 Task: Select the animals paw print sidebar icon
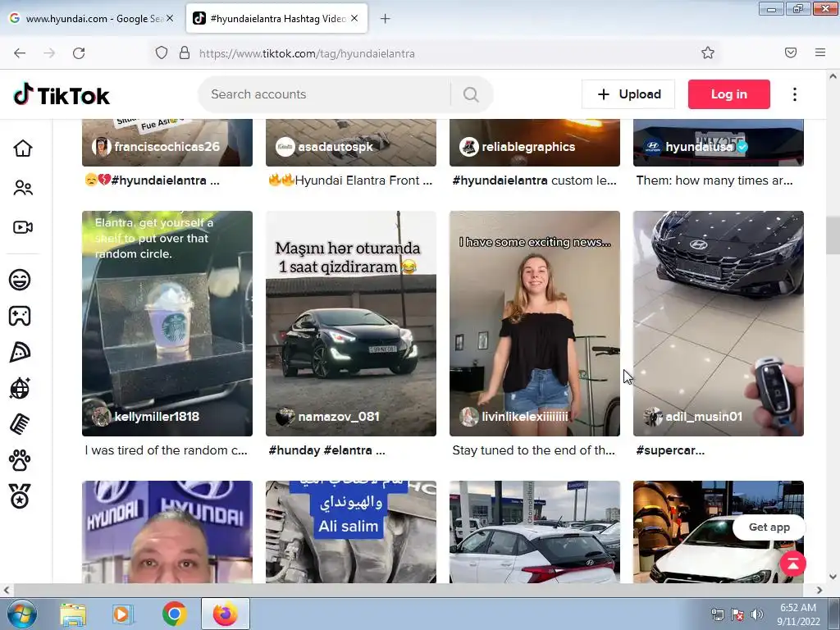click(20, 460)
